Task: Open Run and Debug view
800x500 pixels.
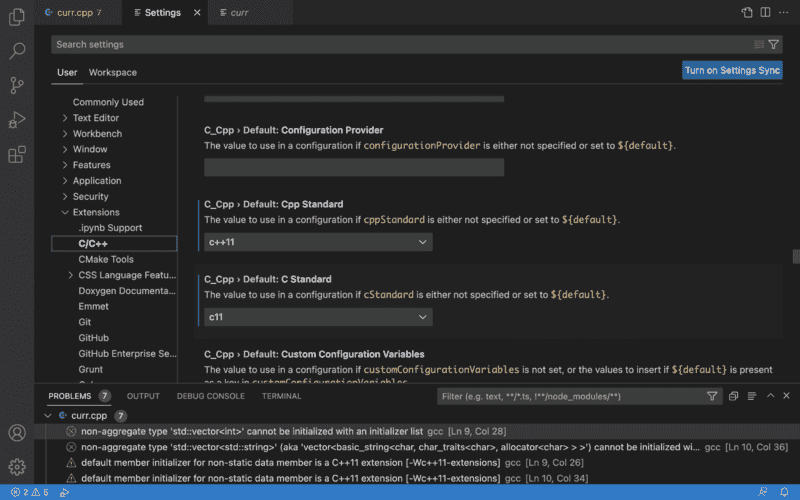Action: [x=17, y=120]
